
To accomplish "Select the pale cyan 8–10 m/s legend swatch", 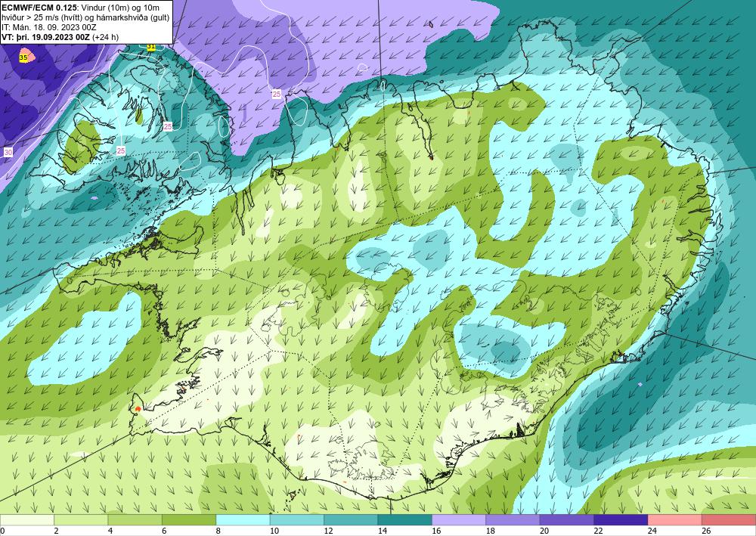I will (x=243, y=519).
